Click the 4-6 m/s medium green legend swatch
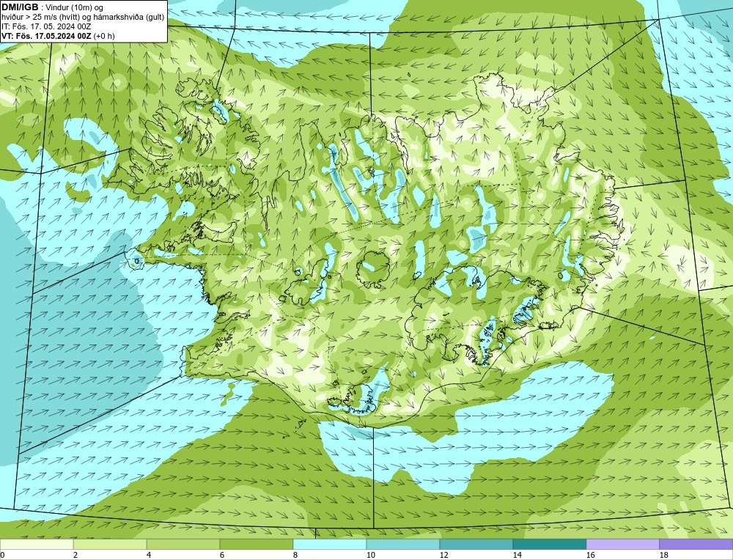Viewport: 733px width, 560px height. [x=183, y=544]
